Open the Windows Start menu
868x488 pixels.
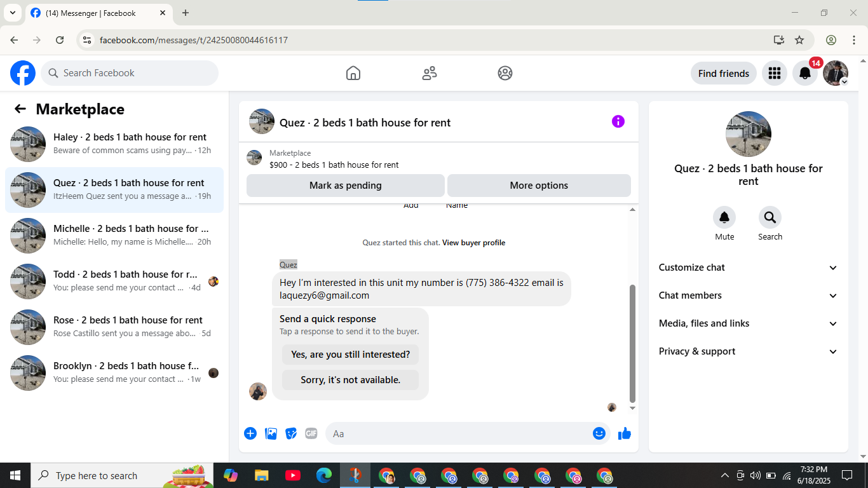pos(15,475)
